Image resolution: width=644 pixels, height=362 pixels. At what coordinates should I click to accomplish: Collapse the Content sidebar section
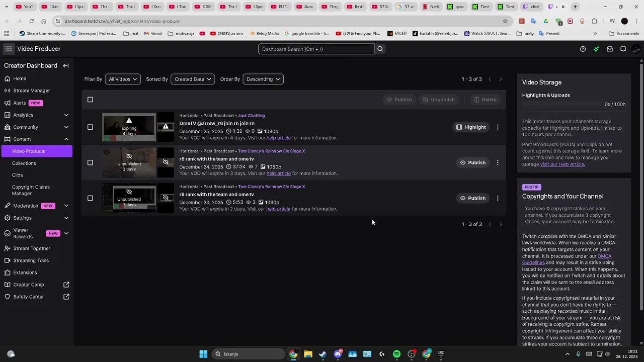66,139
